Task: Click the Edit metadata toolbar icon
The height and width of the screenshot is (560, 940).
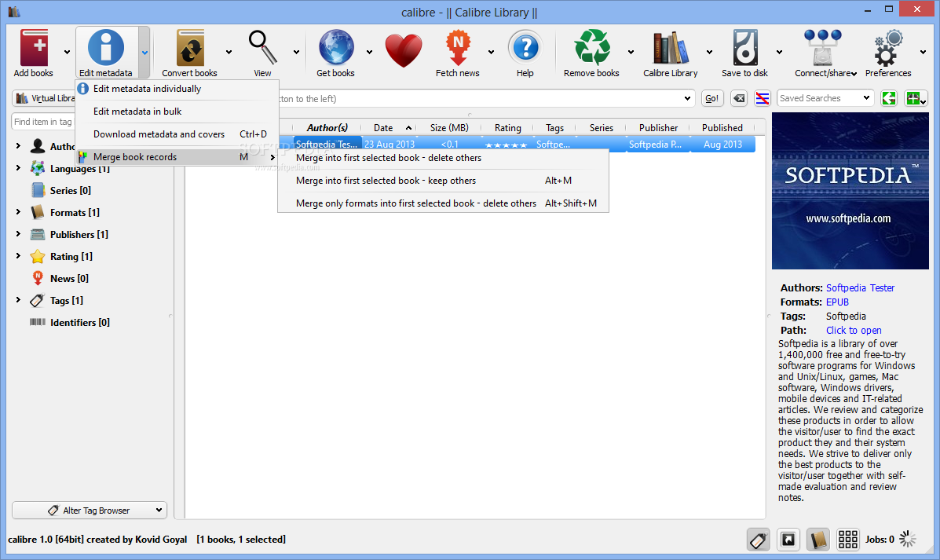Action: tap(105, 47)
